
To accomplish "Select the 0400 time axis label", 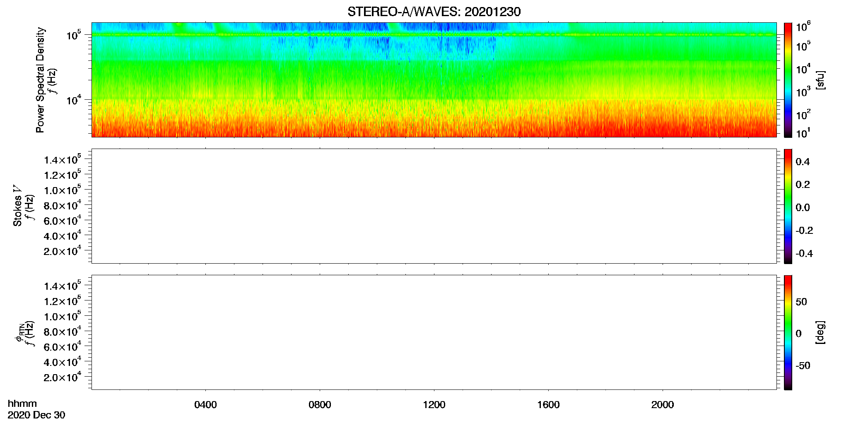I will point(205,405).
